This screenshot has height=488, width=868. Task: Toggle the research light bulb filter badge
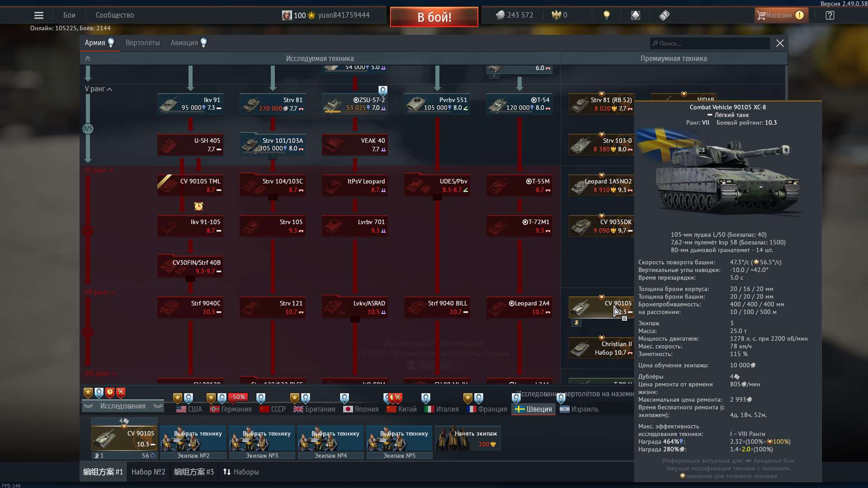(99, 392)
